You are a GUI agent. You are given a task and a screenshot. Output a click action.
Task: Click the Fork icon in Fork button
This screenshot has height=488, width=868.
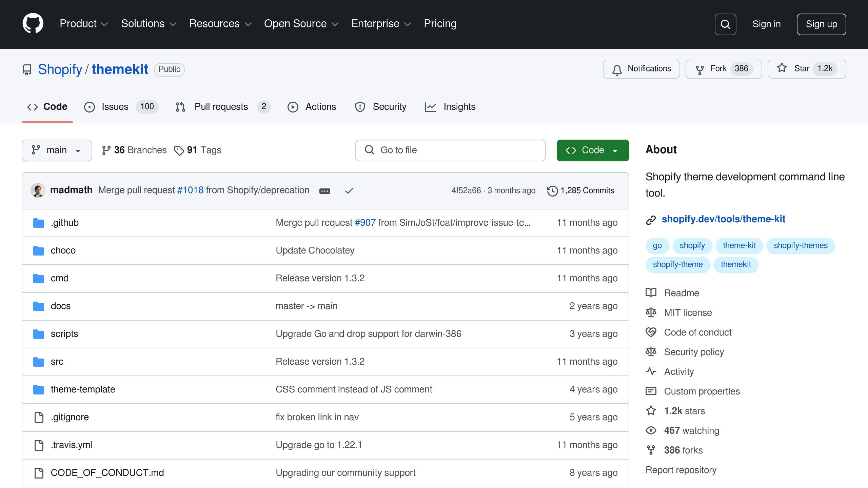click(x=699, y=69)
